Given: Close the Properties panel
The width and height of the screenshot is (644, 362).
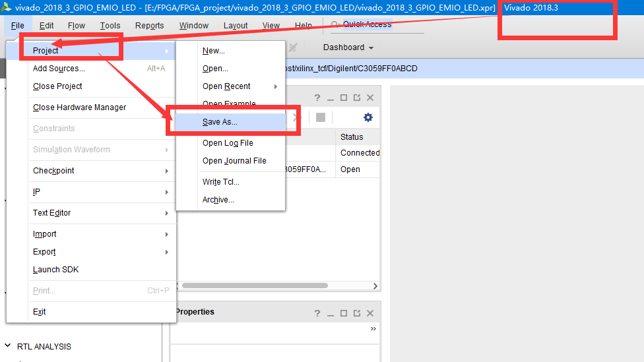Looking at the screenshot, I should coord(370,313).
